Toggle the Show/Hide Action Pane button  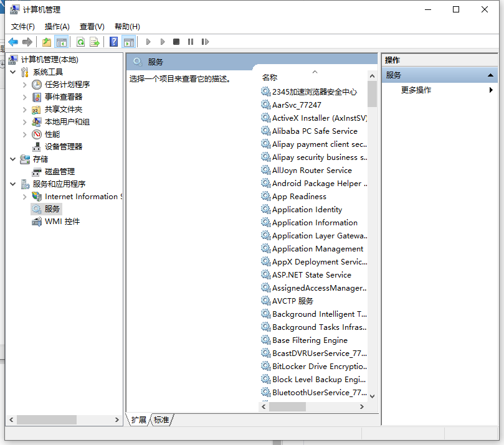129,42
